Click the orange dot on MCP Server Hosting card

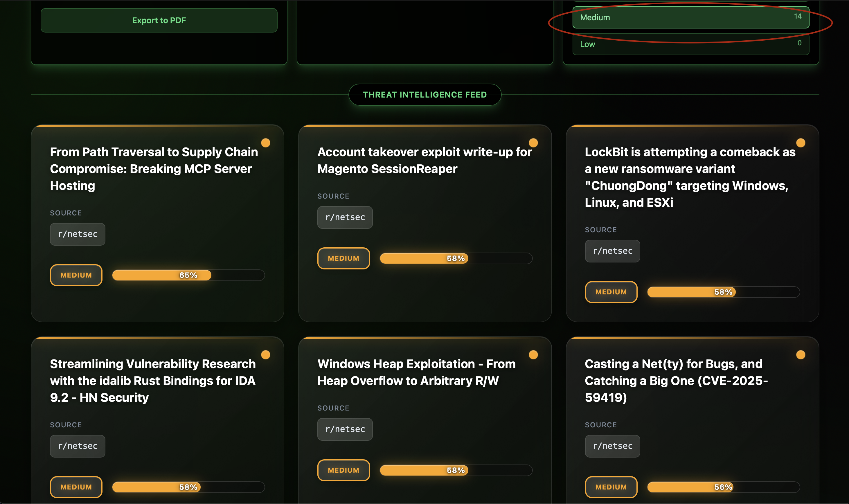pos(266,143)
